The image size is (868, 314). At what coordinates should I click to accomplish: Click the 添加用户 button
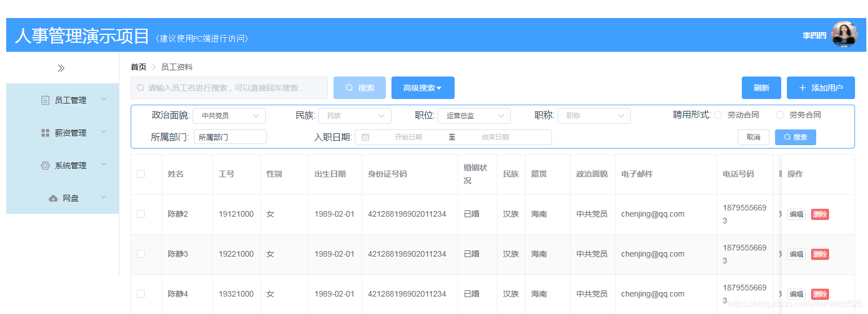pyautogui.click(x=821, y=88)
